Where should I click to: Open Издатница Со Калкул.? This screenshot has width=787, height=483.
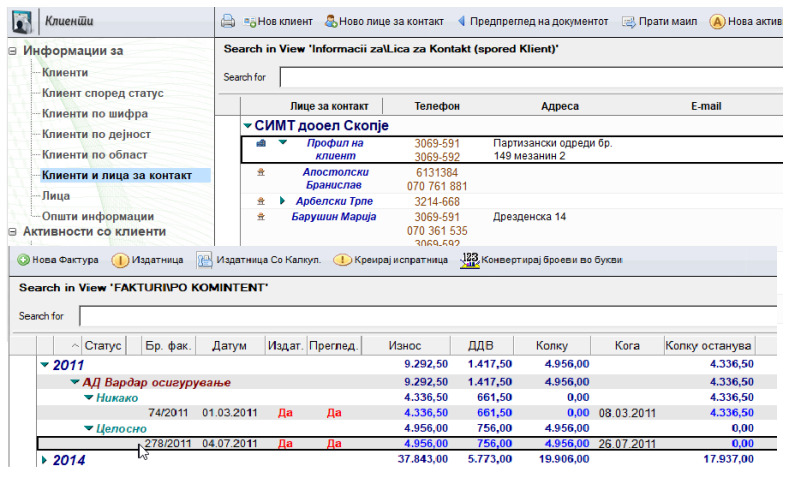[x=258, y=260]
